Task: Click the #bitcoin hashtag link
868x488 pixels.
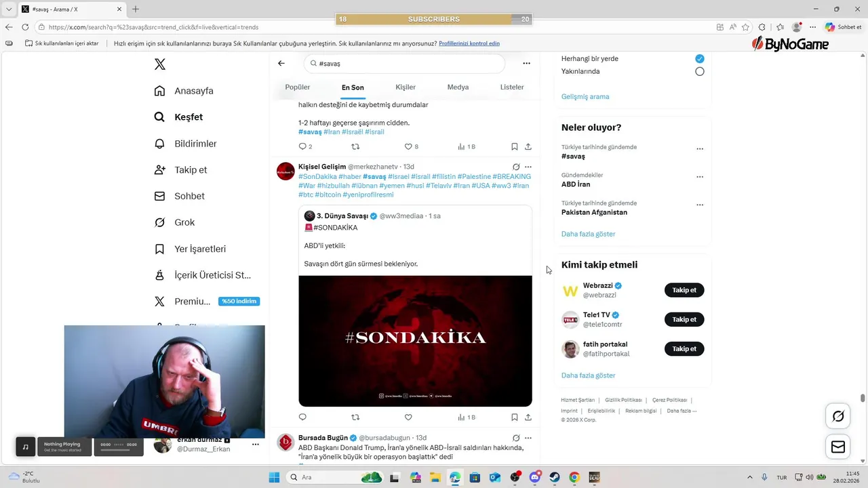Action: [328, 195]
